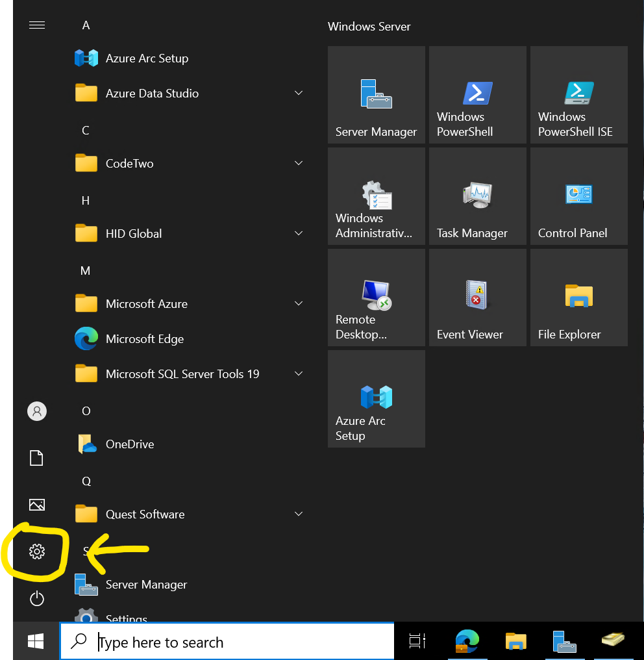Expand the CodeTwo folder chevron

[299, 164]
